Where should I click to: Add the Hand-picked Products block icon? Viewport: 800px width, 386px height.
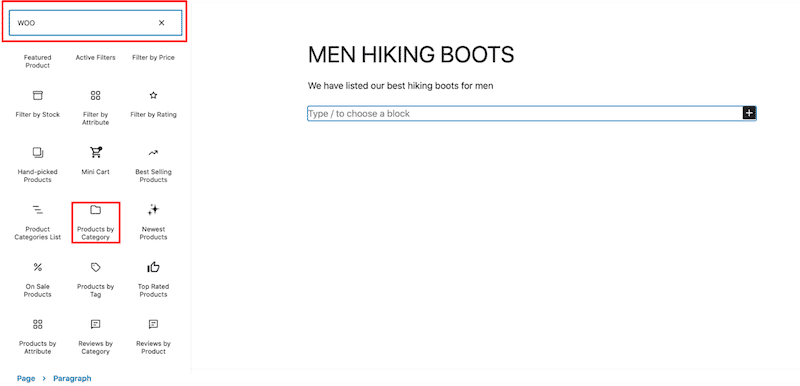click(x=38, y=152)
